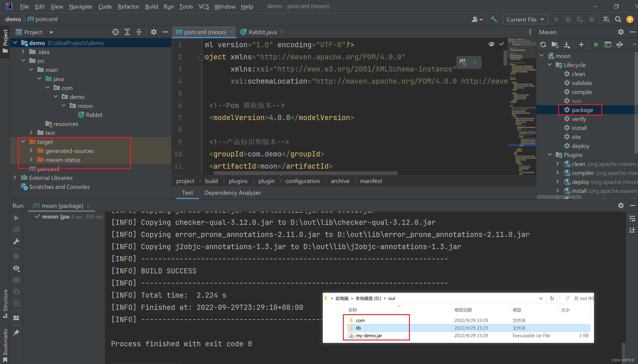The height and width of the screenshot is (364, 638).
Task: Refresh the out folder in Explorer
Action: click(552, 298)
